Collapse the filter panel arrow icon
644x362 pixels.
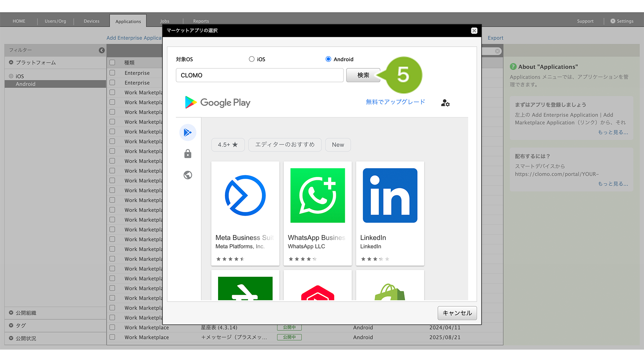click(x=102, y=50)
